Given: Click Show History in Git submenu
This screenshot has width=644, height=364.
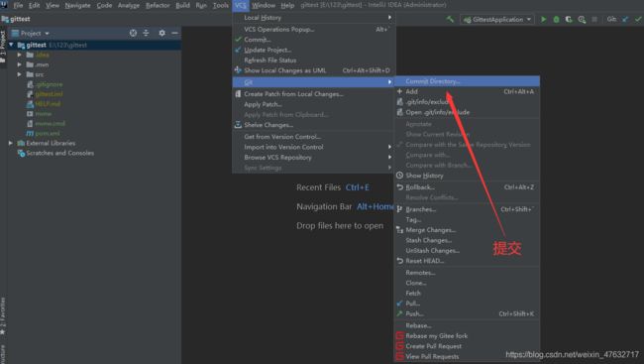Looking at the screenshot, I should pyautogui.click(x=467, y=176).
